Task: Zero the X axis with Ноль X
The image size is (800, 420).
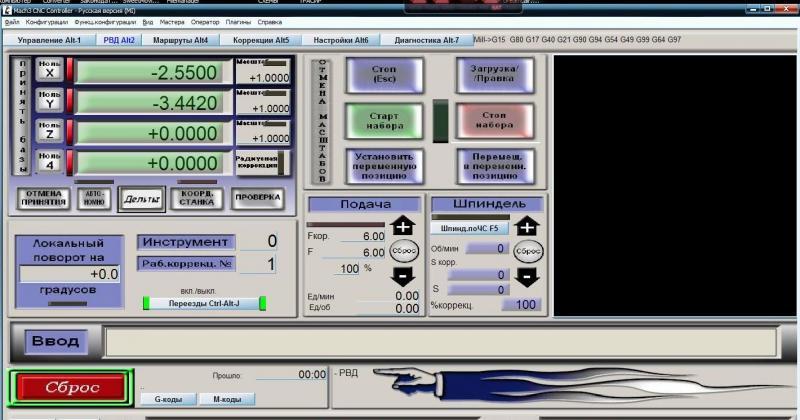Action: (50, 69)
